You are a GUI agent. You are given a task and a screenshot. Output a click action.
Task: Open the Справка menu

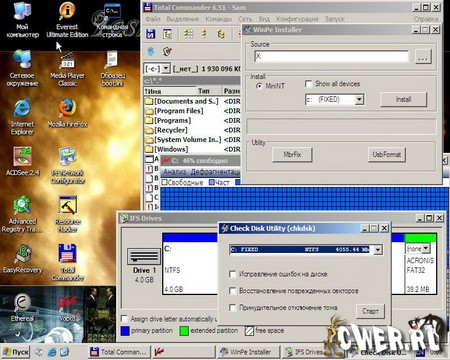(426, 19)
